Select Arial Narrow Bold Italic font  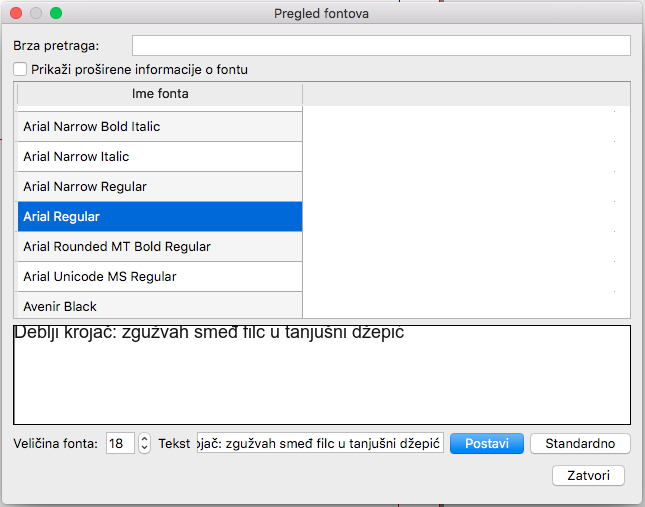(x=160, y=127)
